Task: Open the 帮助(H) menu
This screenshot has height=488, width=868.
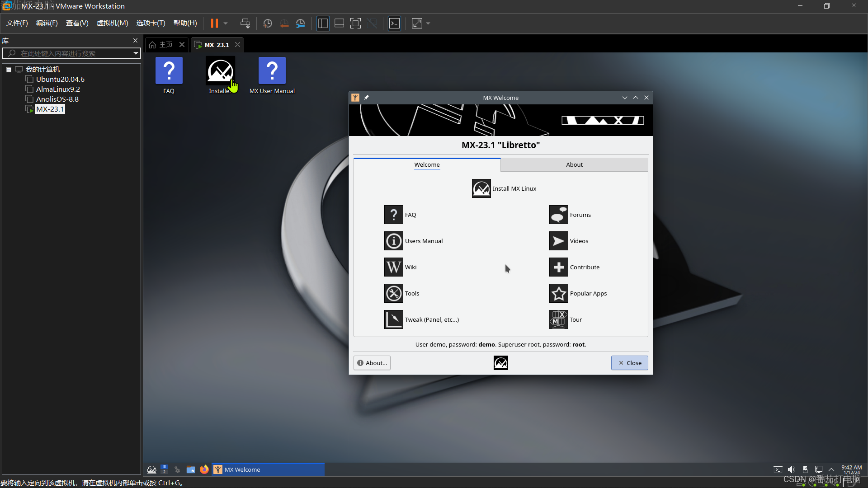Action: point(185,23)
